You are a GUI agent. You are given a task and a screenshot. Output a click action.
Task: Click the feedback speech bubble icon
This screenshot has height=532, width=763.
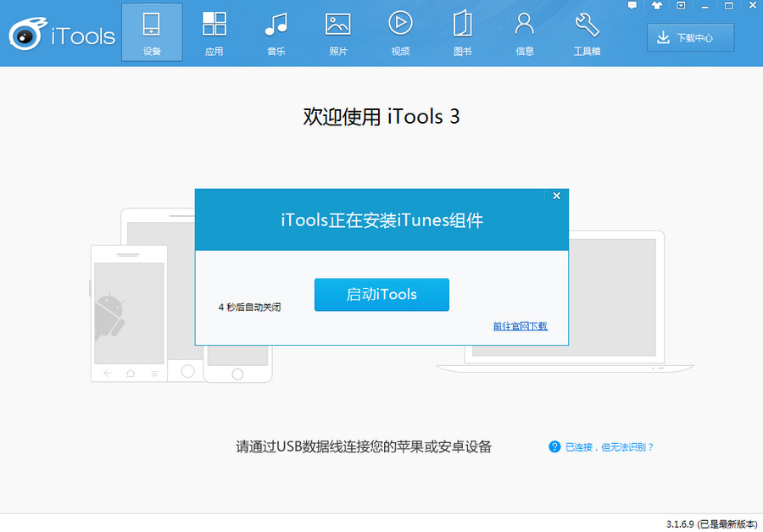click(x=632, y=6)
